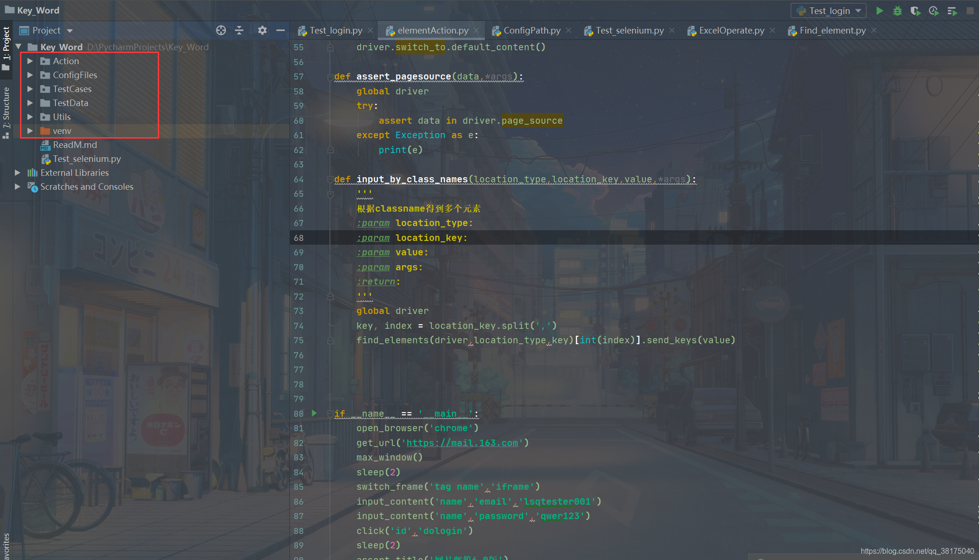Expand Scratches and Consoles

18,187
